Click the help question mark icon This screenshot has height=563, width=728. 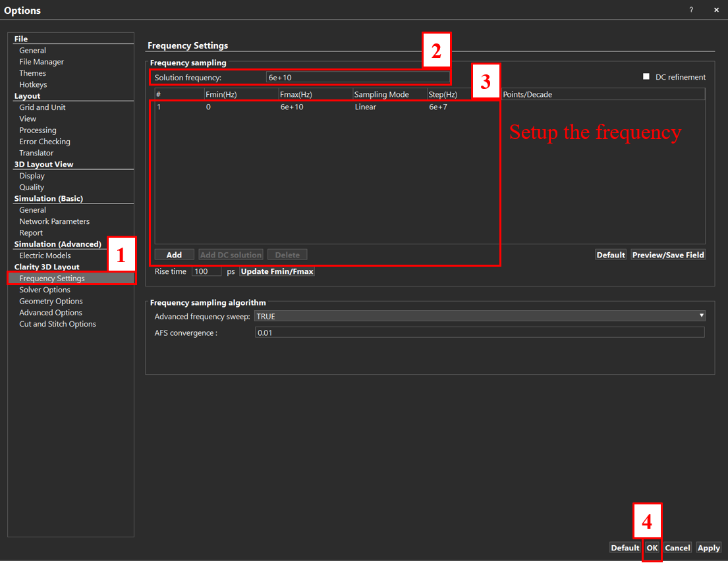point(691,10)
